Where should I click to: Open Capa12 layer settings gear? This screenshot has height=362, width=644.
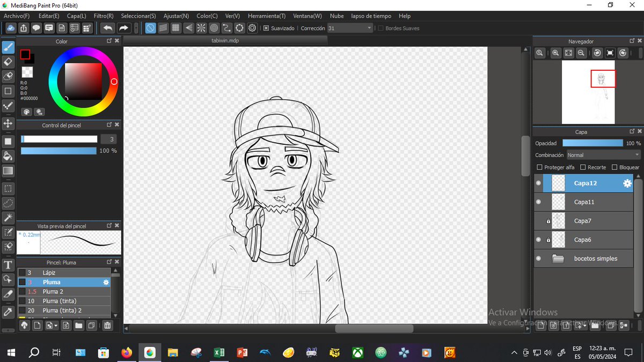point(627,183)
